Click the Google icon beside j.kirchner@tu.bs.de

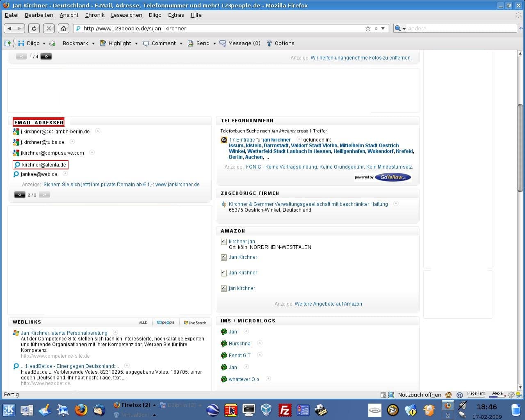[x=16, y=142]
